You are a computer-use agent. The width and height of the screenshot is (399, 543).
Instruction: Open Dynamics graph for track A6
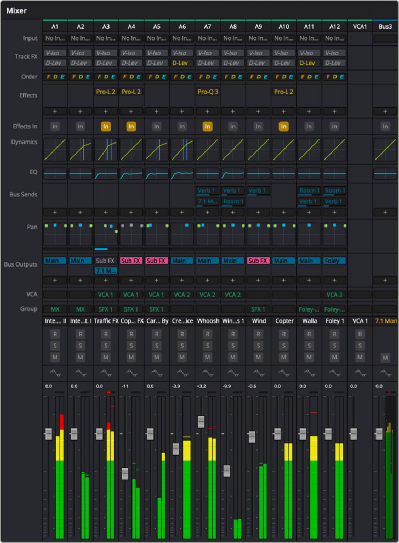[182, 150]
